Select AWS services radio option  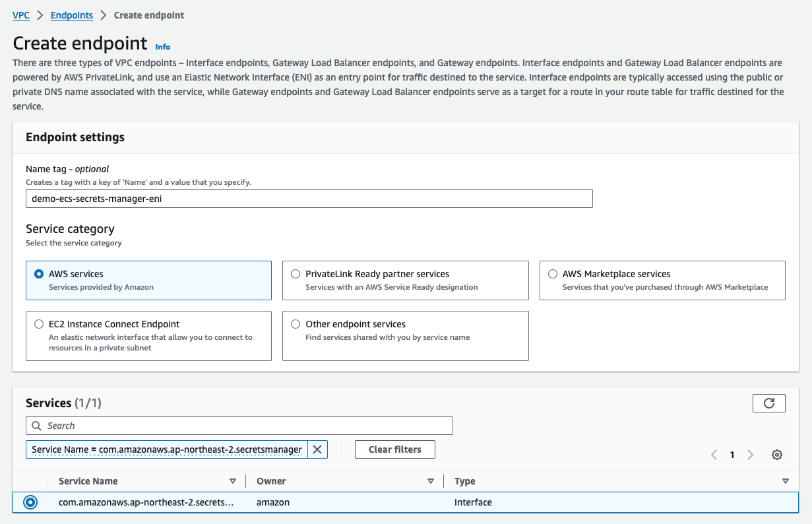pyautogui.click(x=39, y=274)
